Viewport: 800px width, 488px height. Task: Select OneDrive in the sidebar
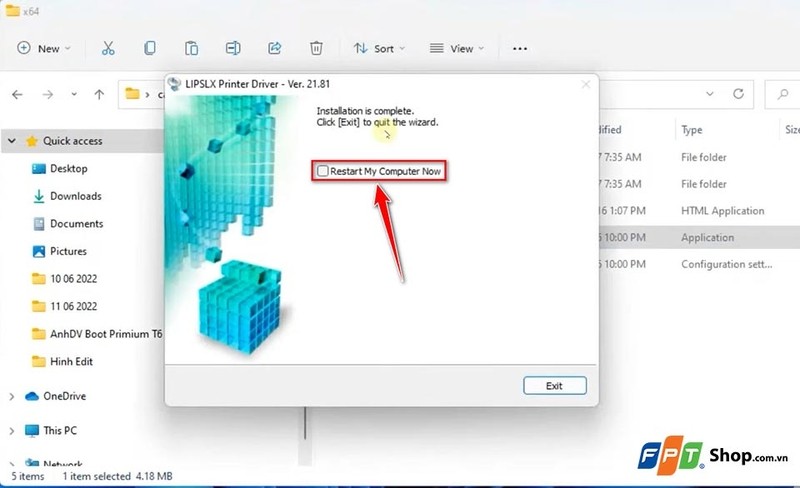tap(64, 396)
